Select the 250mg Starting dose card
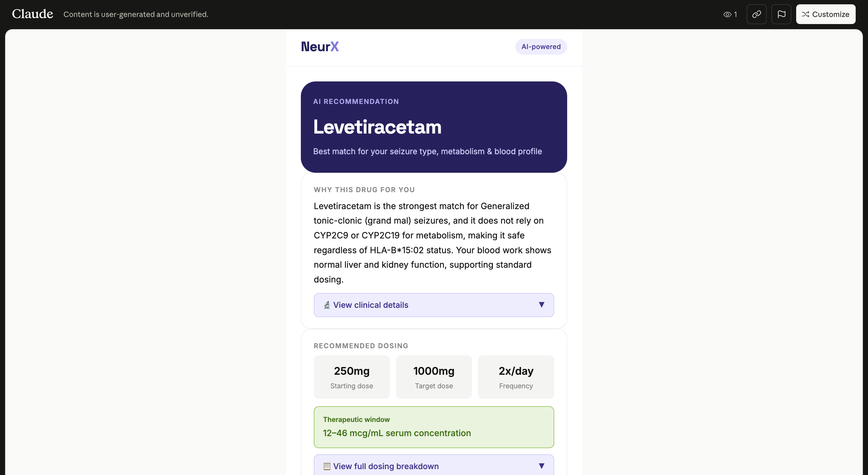Image resolution: width=868 pixels, height=475 pixels. (351, 377)
